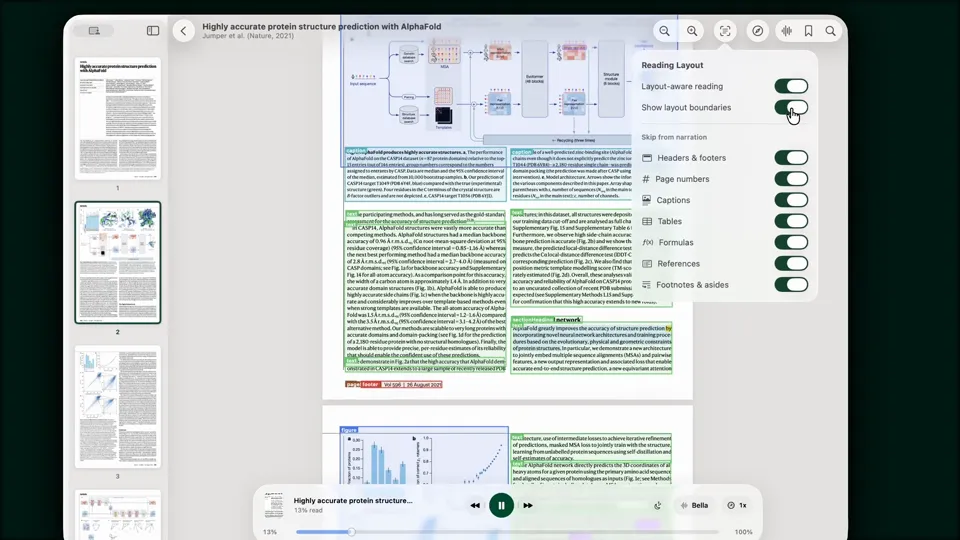
Task: Click the 'Skip from narration' label
Action: [x=674, y=137]
